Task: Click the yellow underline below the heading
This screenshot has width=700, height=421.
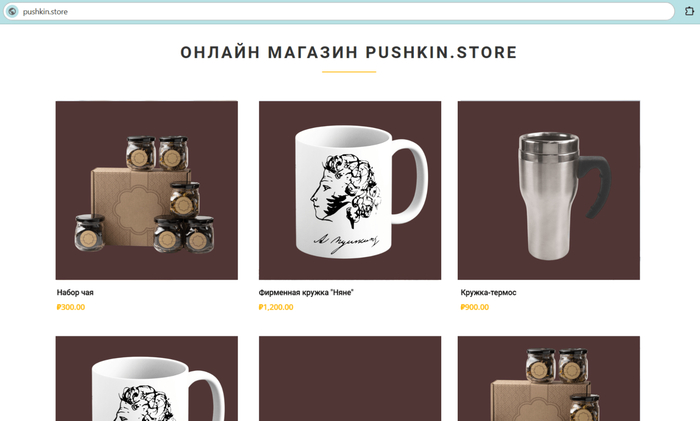Action: [x=349, y=71]
